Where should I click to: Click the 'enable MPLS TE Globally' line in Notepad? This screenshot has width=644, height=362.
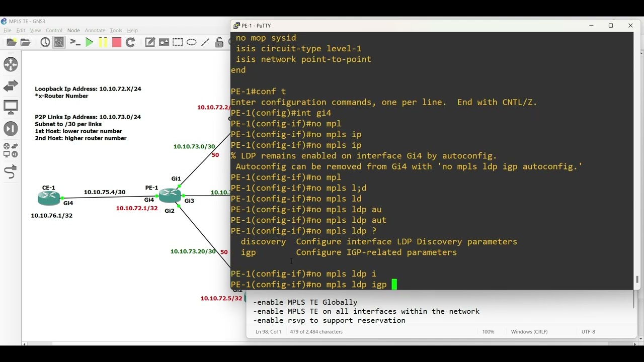tap(305, 302)
